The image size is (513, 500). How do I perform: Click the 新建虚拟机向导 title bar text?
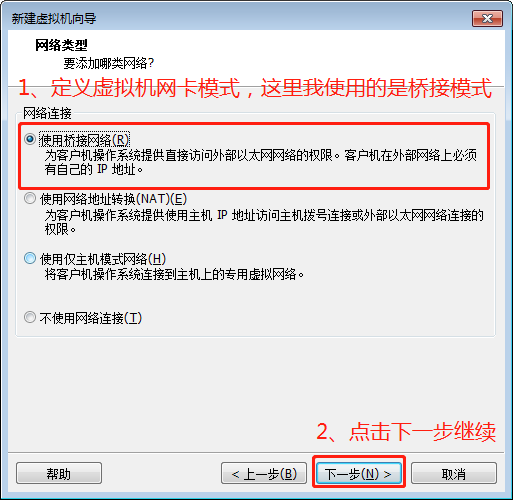click(54, 19)
